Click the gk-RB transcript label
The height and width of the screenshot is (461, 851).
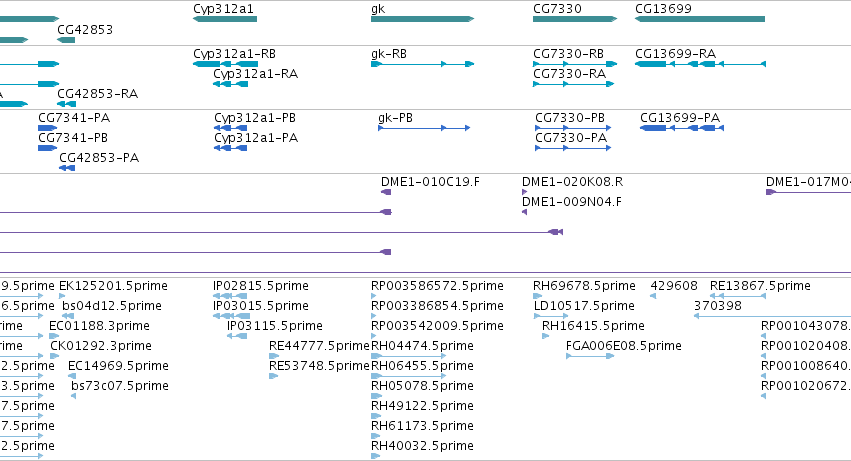389,54
